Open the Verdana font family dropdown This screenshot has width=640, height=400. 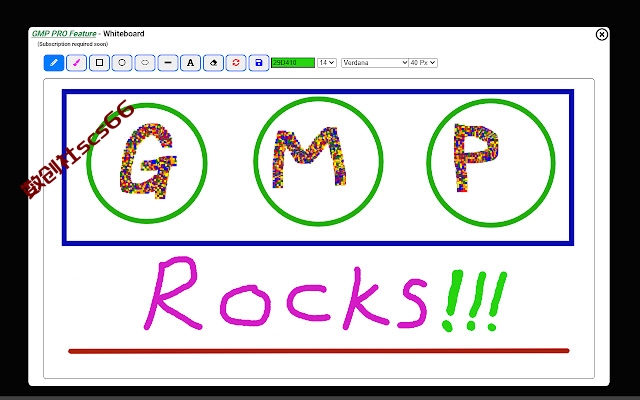tap(375, 63)
